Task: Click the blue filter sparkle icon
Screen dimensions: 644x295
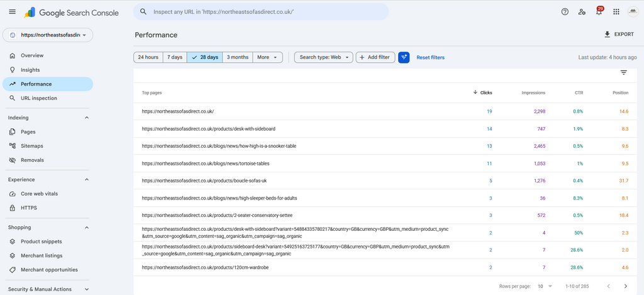Action: (x=404, y=57)
